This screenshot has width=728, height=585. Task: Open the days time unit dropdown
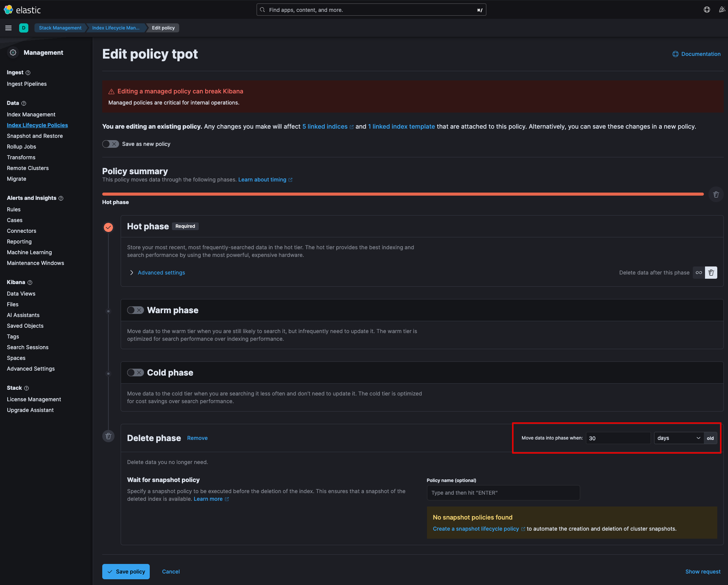coord(678,438)
